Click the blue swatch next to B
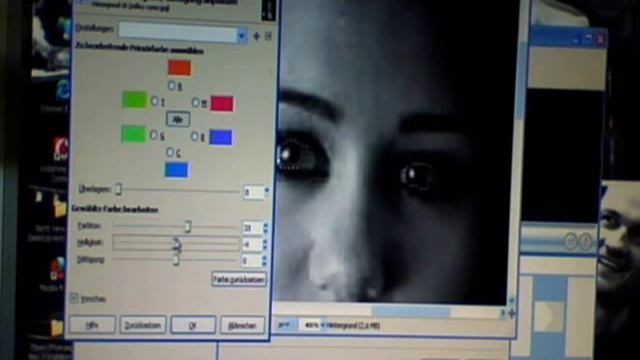 (x=221, y=138)
